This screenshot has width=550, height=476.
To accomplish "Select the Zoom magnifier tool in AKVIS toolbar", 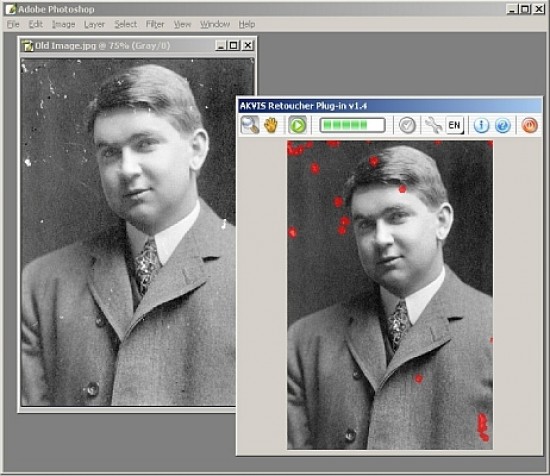I will [x=250, y=125].
